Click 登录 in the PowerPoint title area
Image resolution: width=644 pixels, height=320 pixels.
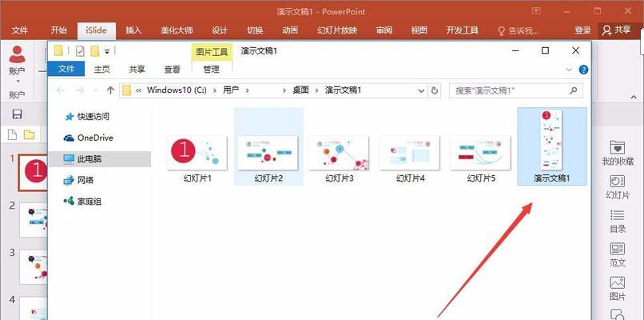coord(582,30)
